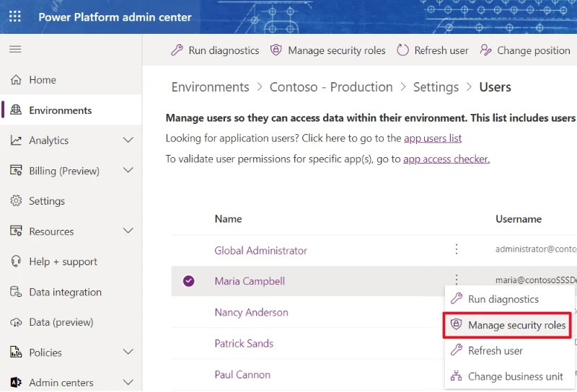Click the Users breadcrumb title
577x392 pixels.
pyautogui.click(x=495, y=87)
